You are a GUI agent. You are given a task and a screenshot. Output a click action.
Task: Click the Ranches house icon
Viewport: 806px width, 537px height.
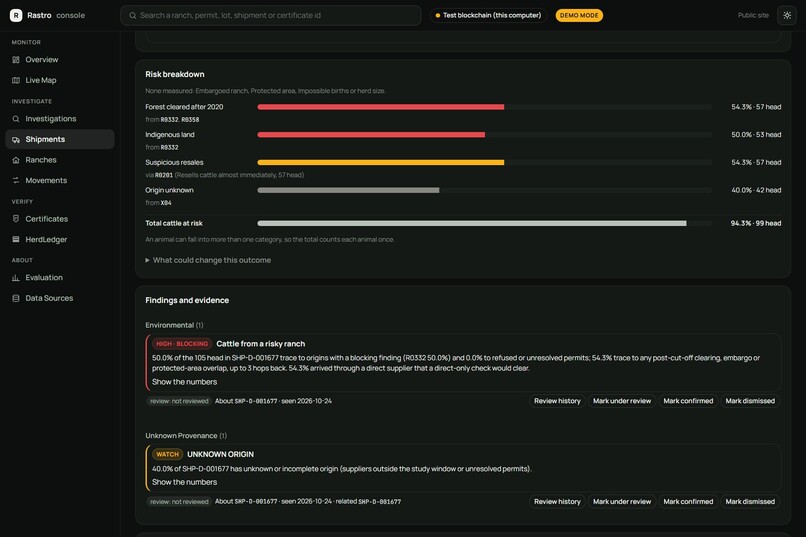(16, 160)
